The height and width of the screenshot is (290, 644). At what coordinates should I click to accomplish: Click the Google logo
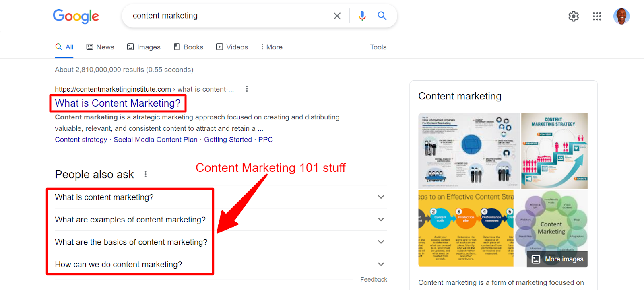(x=76, y=16)
